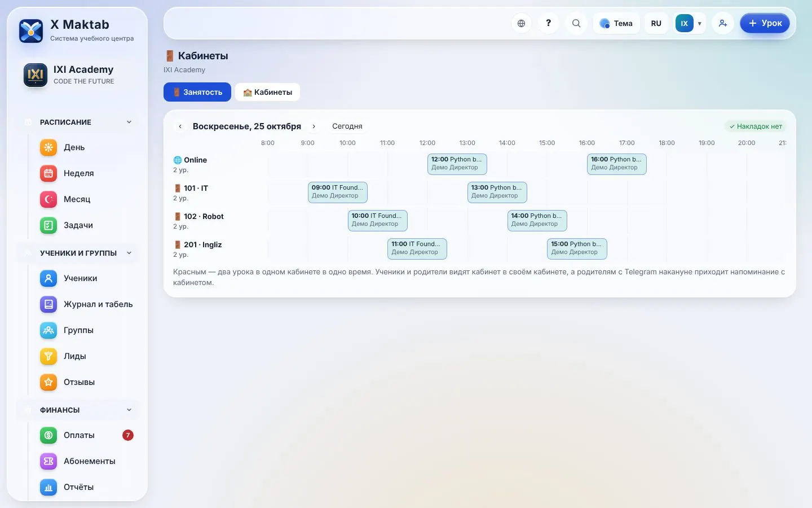Click the globe language icon in top bar
The height and width of the screenshot is (508, 812).
pos(521,23)
